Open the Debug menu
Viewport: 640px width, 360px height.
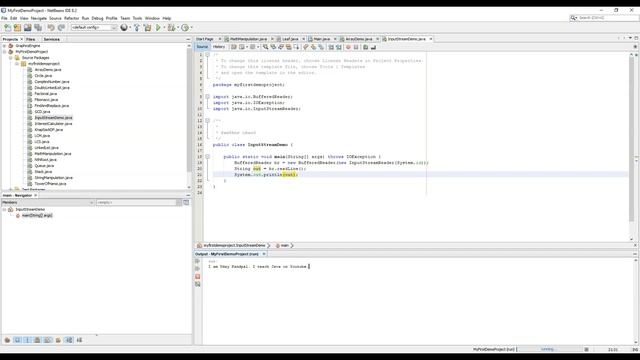[x=97, y=18]
